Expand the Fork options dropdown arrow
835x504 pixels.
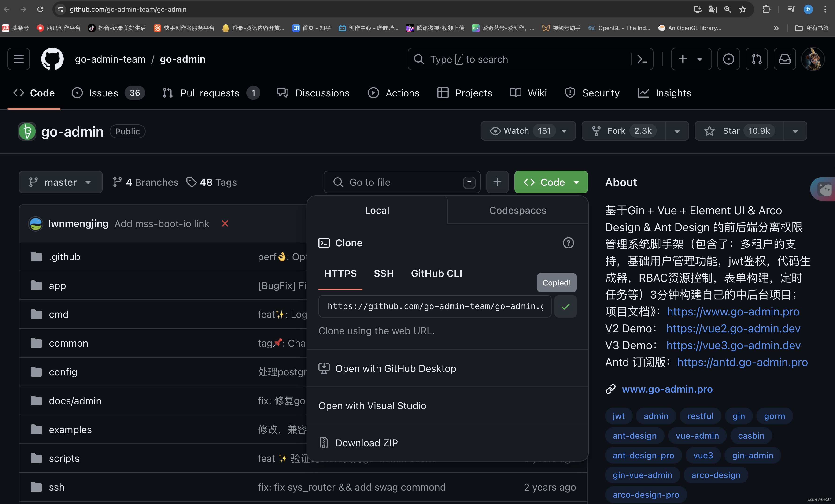[677, 131]
